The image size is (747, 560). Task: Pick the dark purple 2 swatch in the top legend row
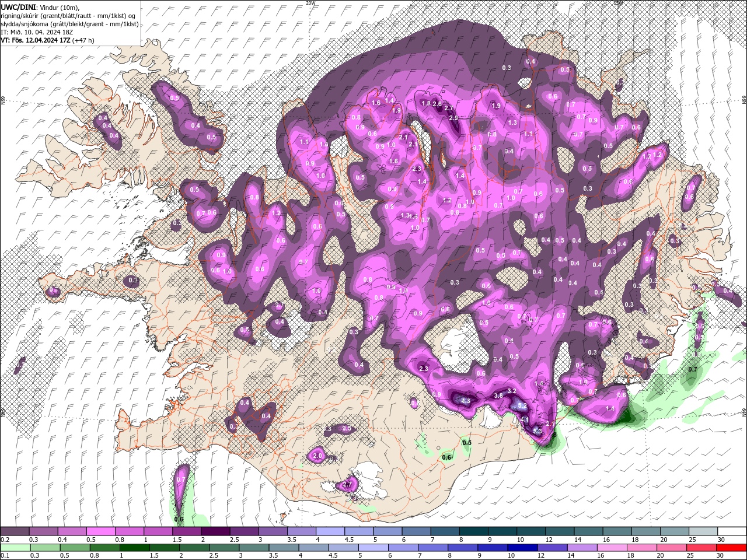click(x=215, y=531)
